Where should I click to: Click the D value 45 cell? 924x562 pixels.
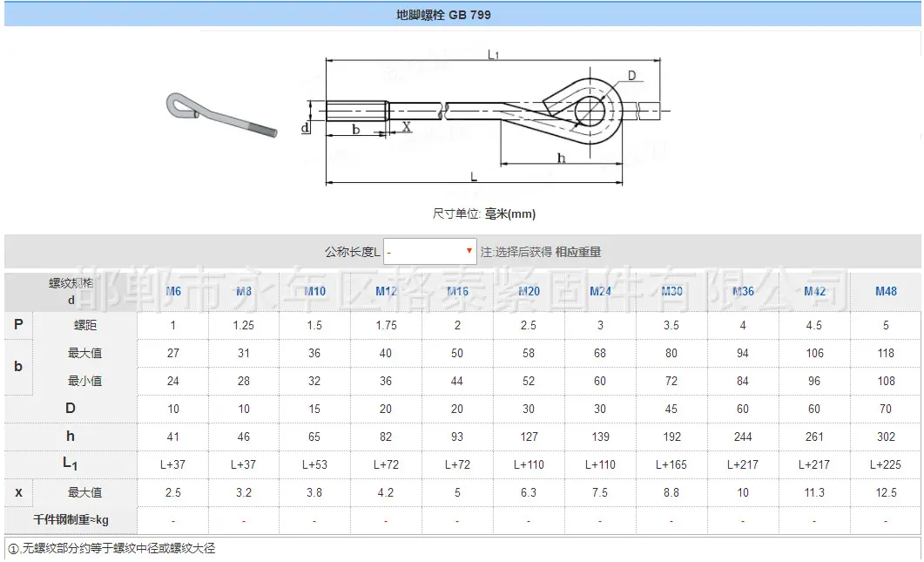point(671,409)
